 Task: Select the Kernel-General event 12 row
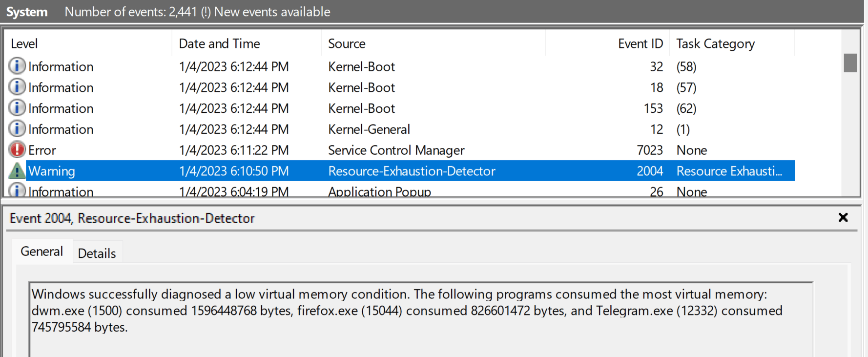click(x=369, y=129)
